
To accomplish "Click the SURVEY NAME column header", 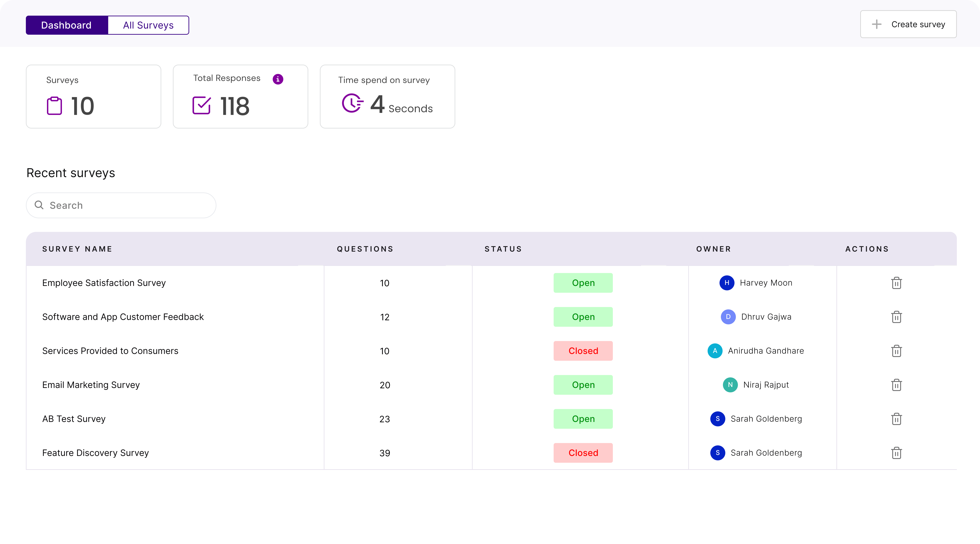I will pos(77,249).
